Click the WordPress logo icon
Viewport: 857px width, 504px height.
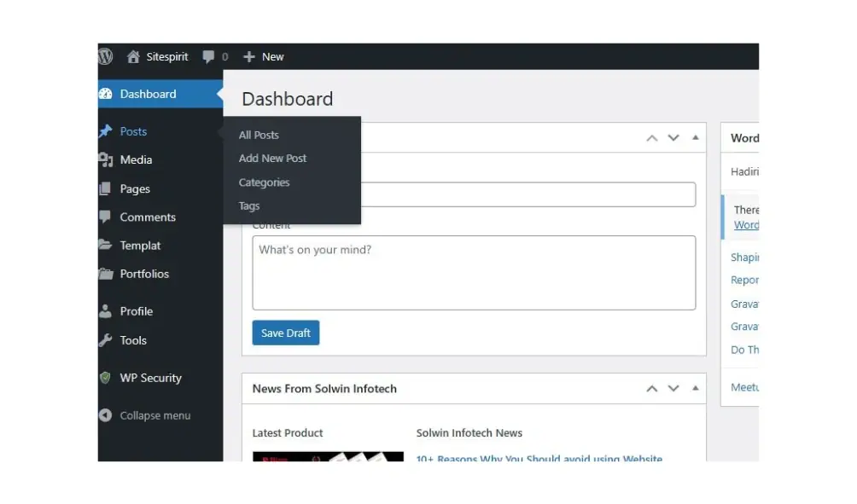click(106, 56)
